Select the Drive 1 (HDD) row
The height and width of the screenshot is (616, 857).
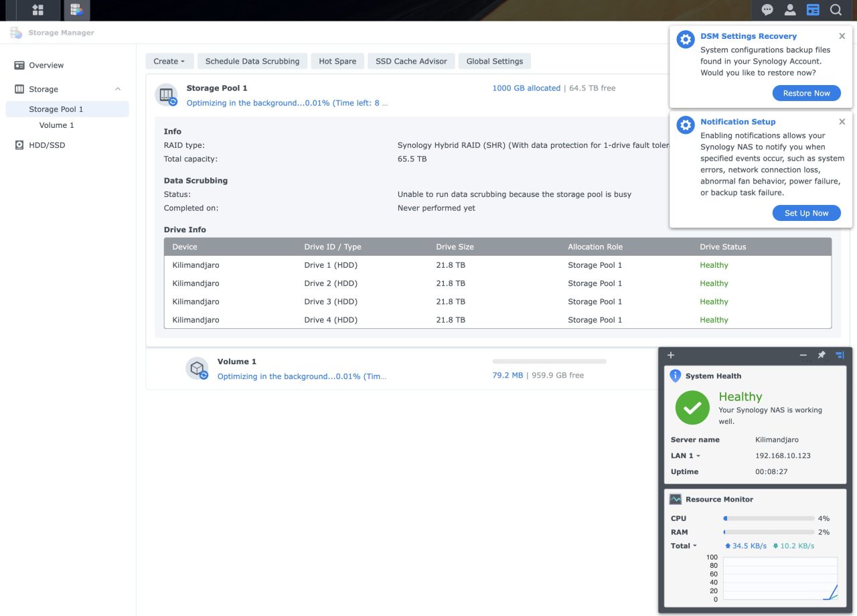pyautogui.click(x=498, y=265)
